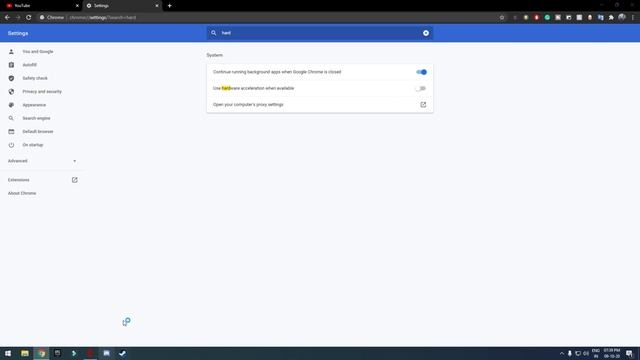Open the Extensions puzzle-piece menu
The image size is (640, 360).
click(x=611, y=18)
